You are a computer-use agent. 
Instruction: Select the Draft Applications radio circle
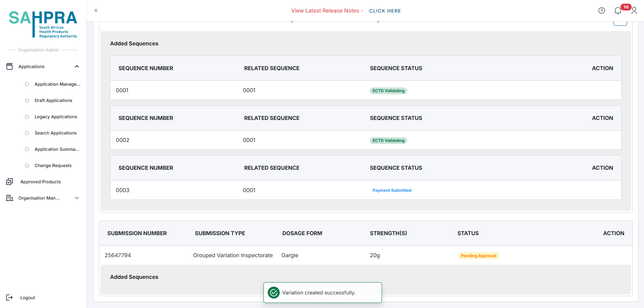(x=27, y=101)
